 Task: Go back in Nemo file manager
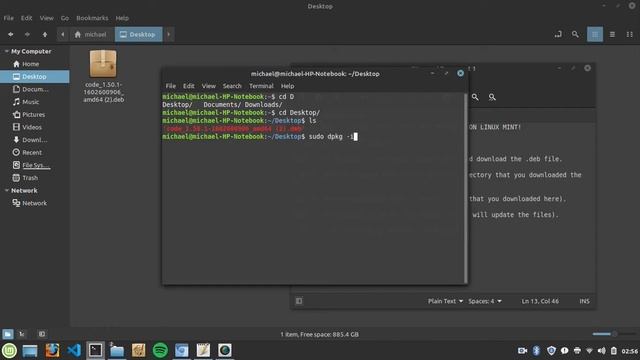click(11, 35)
